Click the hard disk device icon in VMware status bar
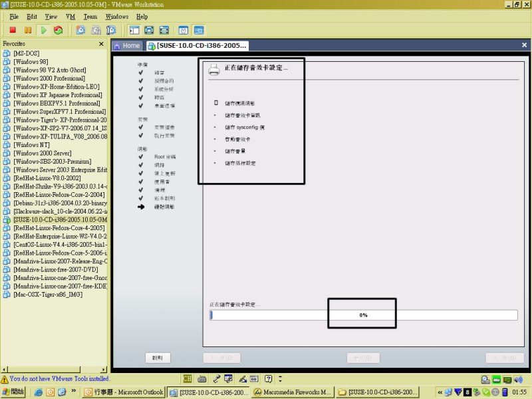Image resolution: width=532 pixels, height=399 pixels. (485, 379)
